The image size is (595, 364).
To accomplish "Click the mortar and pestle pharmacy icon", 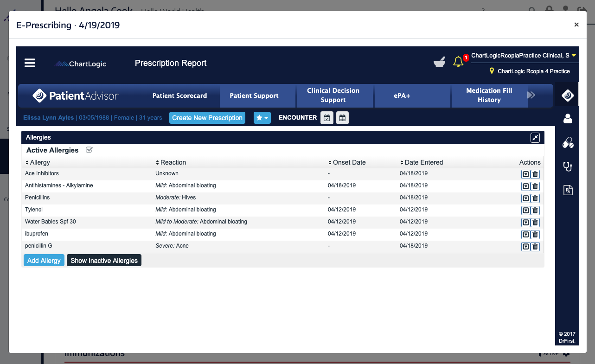I will (x=439, y=62).
